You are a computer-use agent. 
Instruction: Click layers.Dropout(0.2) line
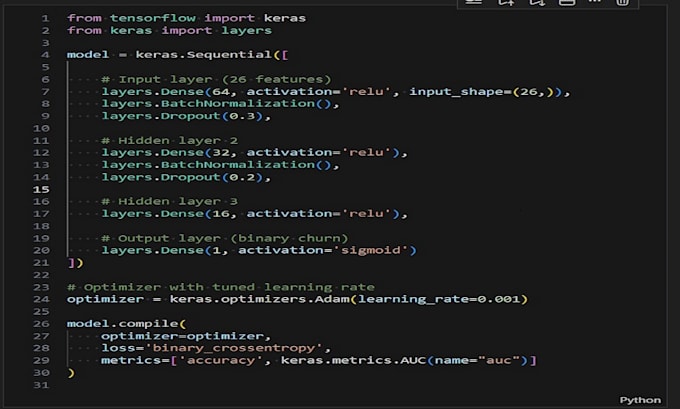coord(186,177)
